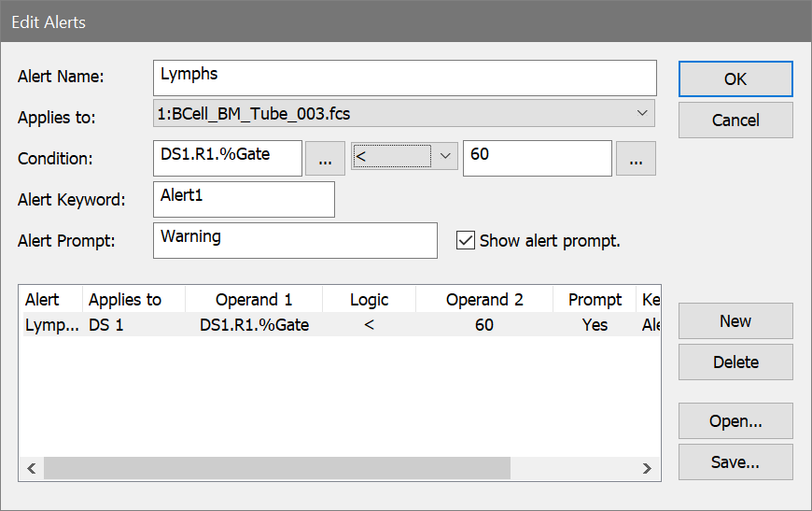Screen dimensions: 812x511
Task: Save alerts to file
Action: coord(735,461)
